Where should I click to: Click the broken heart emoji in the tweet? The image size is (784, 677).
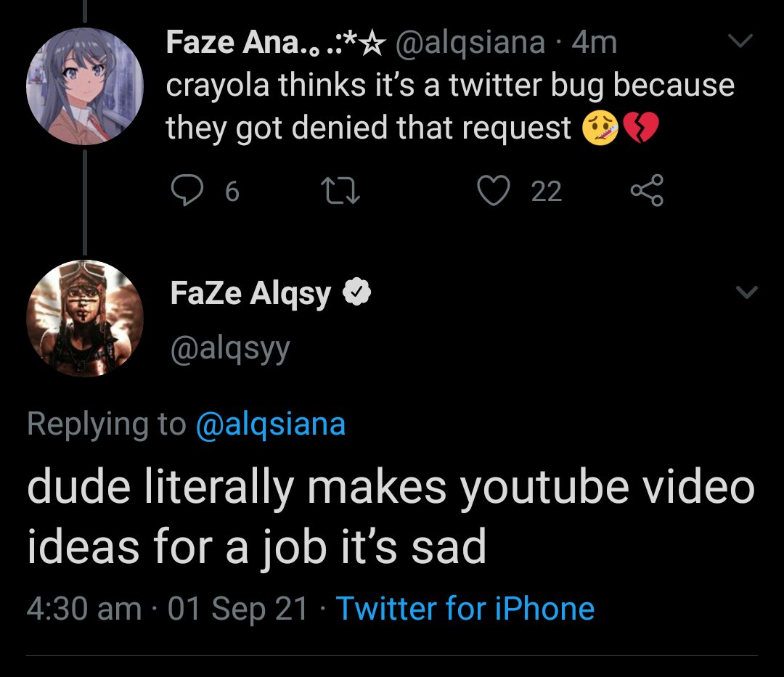tap(641, 129)
